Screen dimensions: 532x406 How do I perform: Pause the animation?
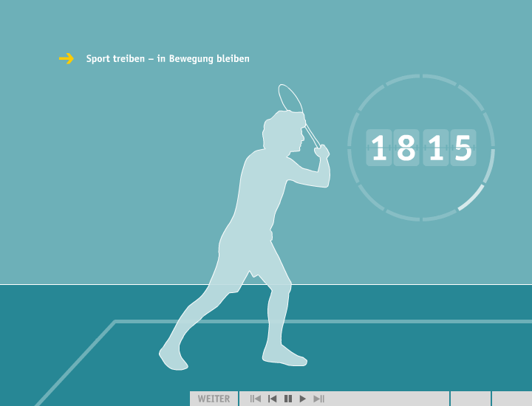click(x=288, y=399)
